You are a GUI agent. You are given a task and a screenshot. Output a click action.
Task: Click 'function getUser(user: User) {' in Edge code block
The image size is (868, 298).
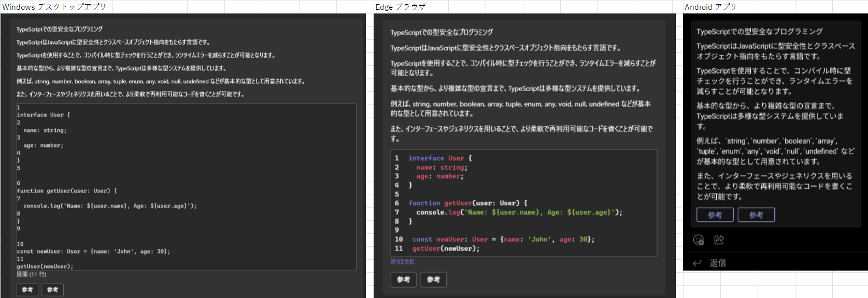pyautogui.click(x=467, y=203)
